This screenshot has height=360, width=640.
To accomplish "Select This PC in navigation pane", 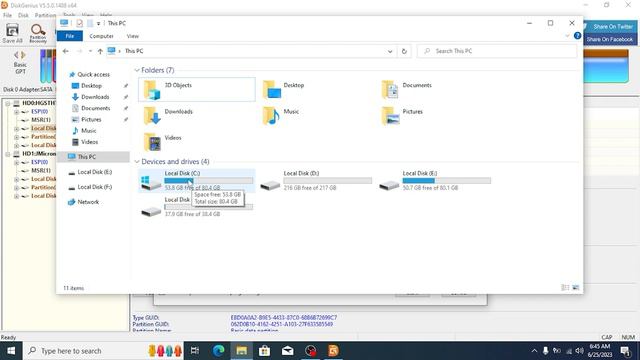I will (x=93, y=157).
